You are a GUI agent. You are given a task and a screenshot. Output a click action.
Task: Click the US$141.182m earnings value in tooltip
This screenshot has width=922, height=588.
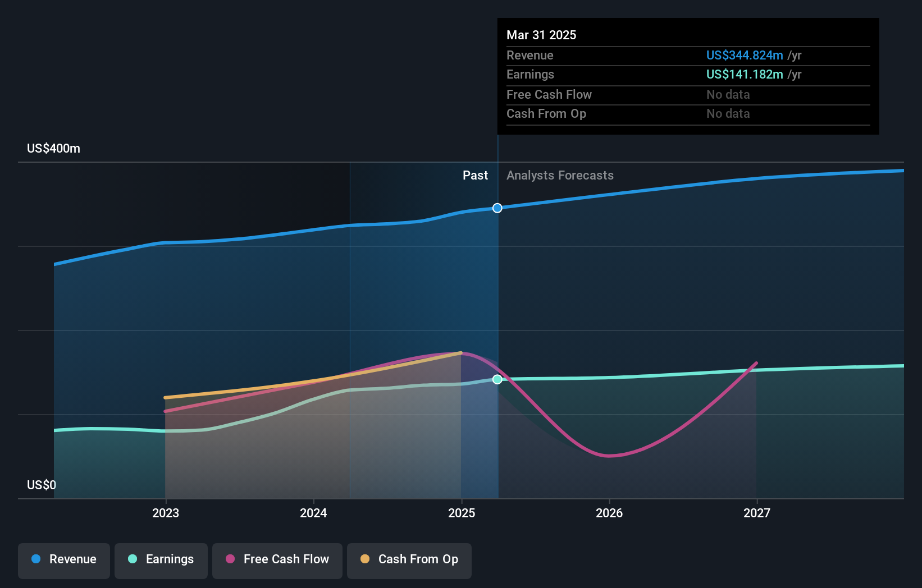coord(745,75)
